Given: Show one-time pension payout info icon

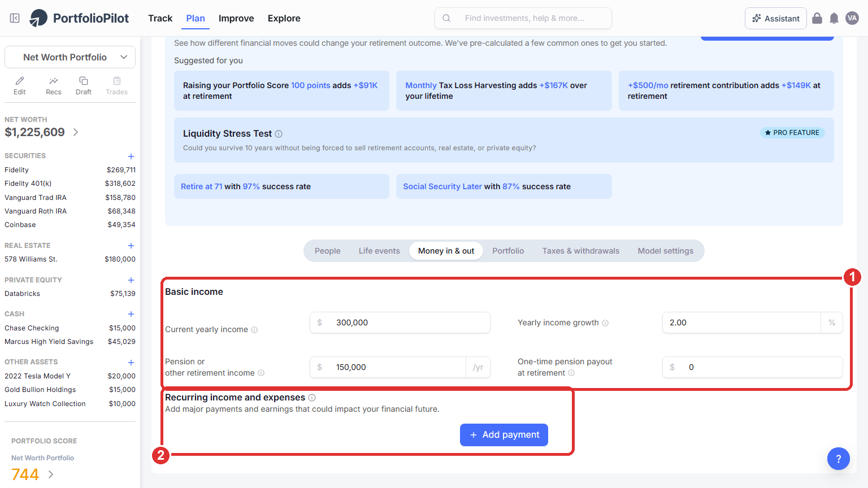Looking at the screenshot, I should pyautogui.click(x=571, y=373).
